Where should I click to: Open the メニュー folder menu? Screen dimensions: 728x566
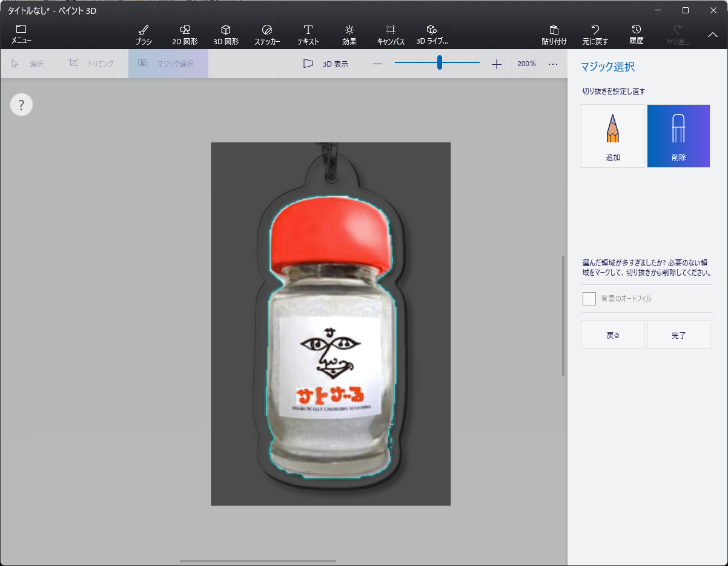(21, 34)
